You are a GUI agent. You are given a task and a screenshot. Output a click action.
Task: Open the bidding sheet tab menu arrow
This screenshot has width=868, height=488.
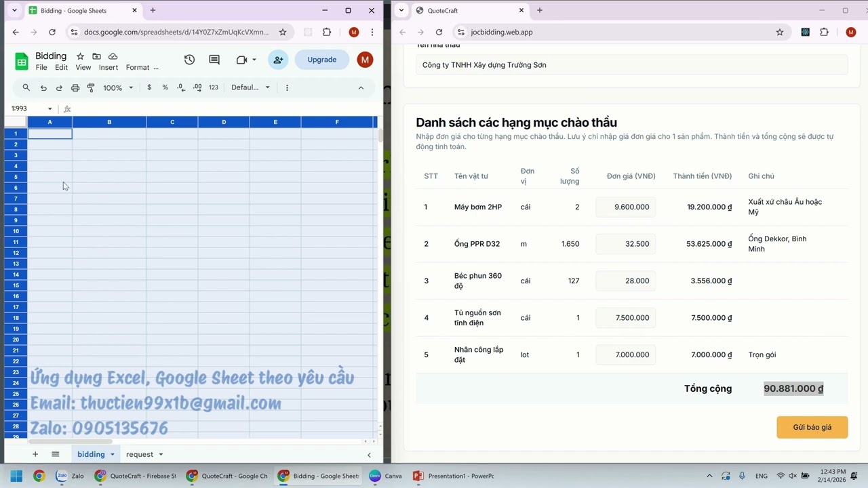coord(112,454)
